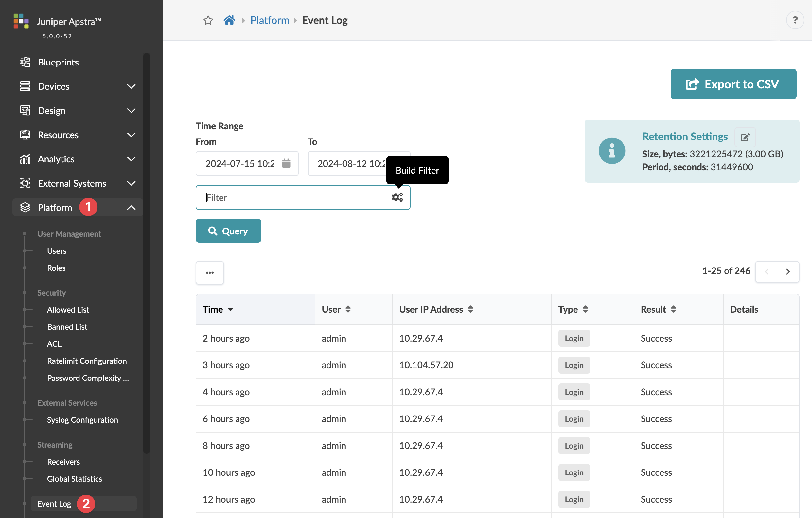Sort table by User column

pos(348,309)
